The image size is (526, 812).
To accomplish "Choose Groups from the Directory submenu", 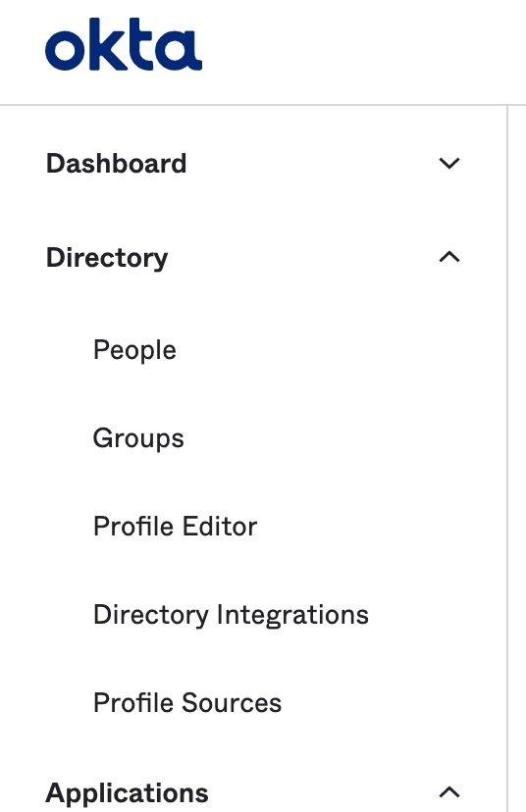I will (x=138, y=439).
